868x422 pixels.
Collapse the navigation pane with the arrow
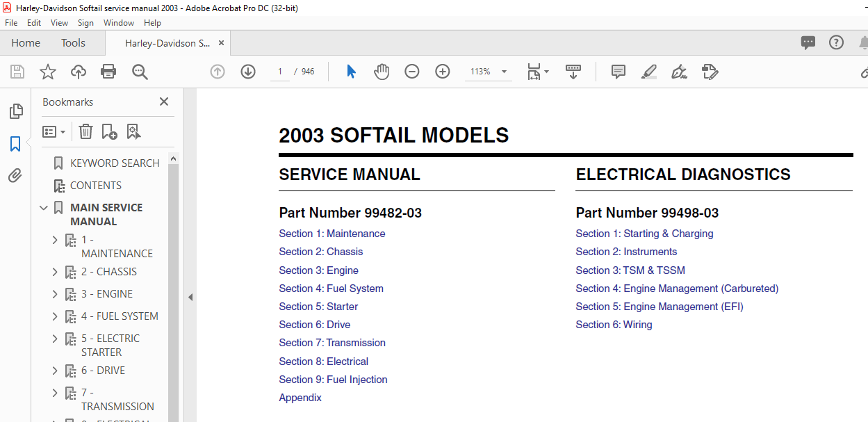click(190, 297)
